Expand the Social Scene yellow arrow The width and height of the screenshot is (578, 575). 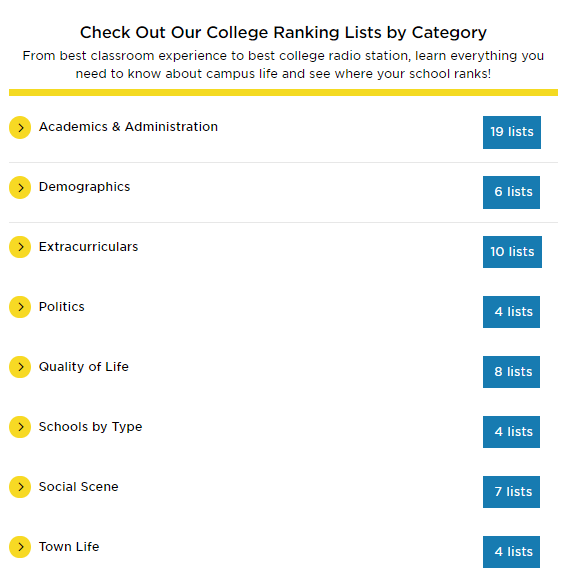tap(20, 487)
